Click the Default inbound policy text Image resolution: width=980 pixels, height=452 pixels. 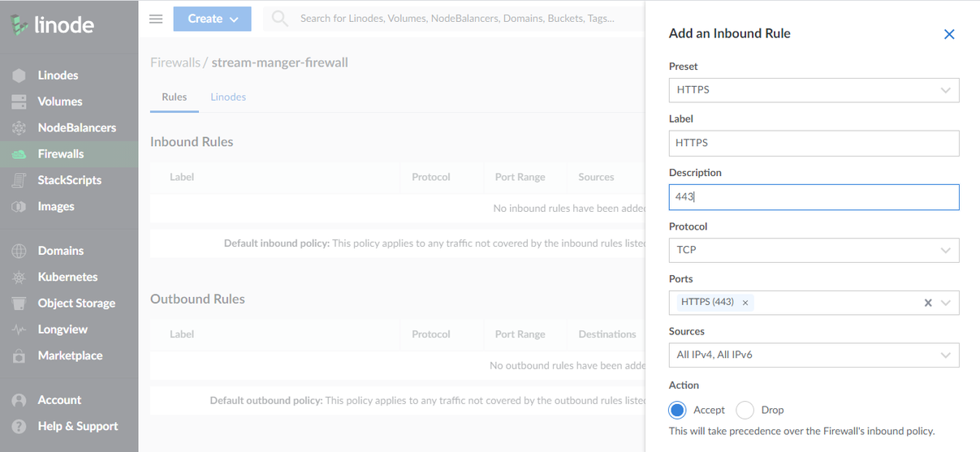point(434,243)
